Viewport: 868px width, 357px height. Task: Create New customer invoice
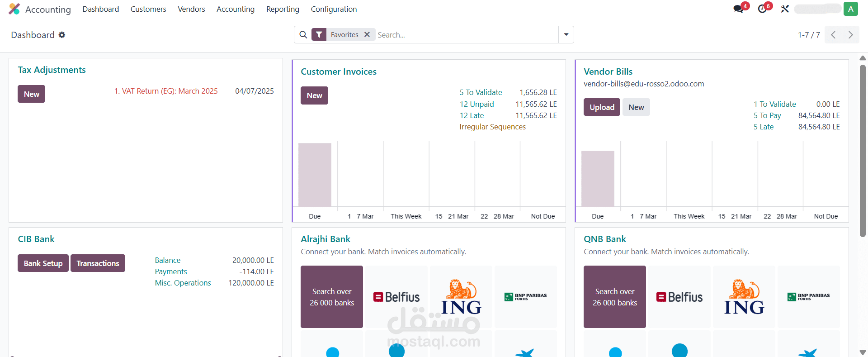point(314,95)
